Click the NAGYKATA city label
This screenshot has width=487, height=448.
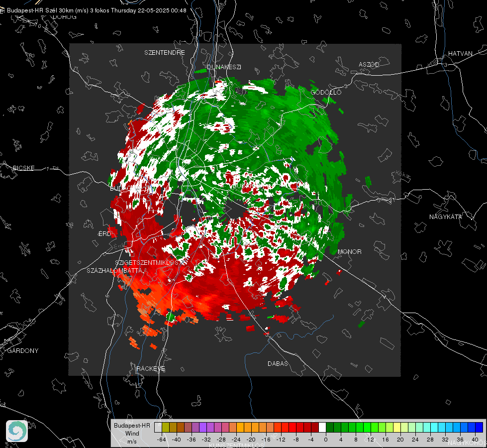point(446,217)
